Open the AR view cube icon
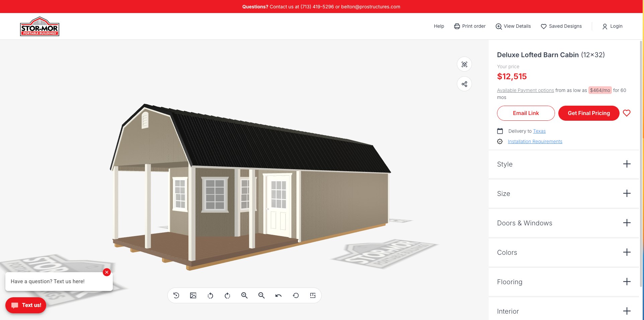The image size is (644, 320). tap(464, 64)
